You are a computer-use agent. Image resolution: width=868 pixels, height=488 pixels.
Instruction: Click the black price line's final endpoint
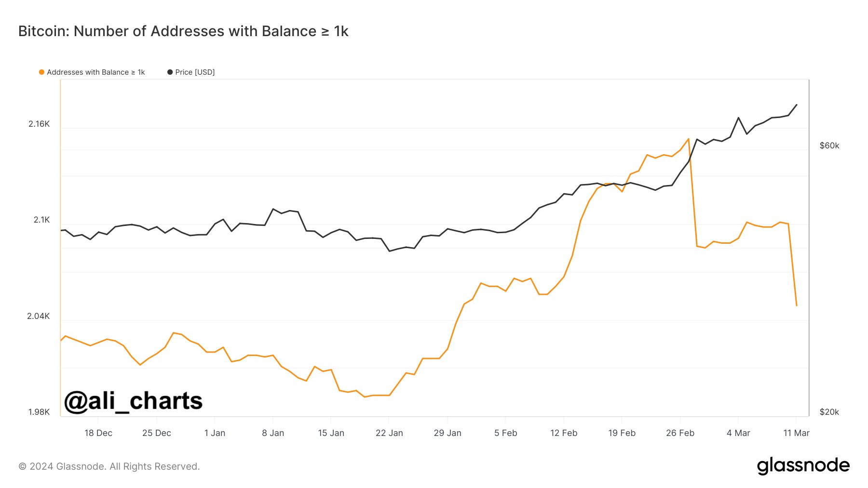point(796,105)
